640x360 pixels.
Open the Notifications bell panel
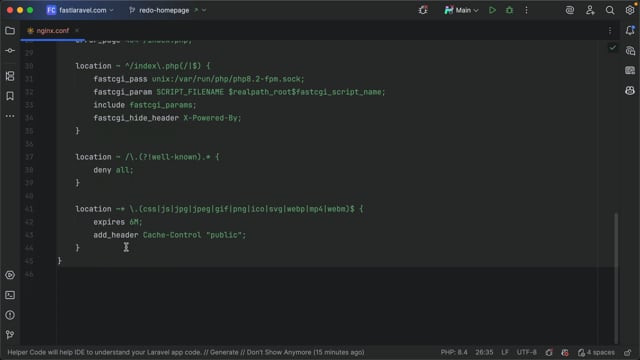(x=630, y=31)
